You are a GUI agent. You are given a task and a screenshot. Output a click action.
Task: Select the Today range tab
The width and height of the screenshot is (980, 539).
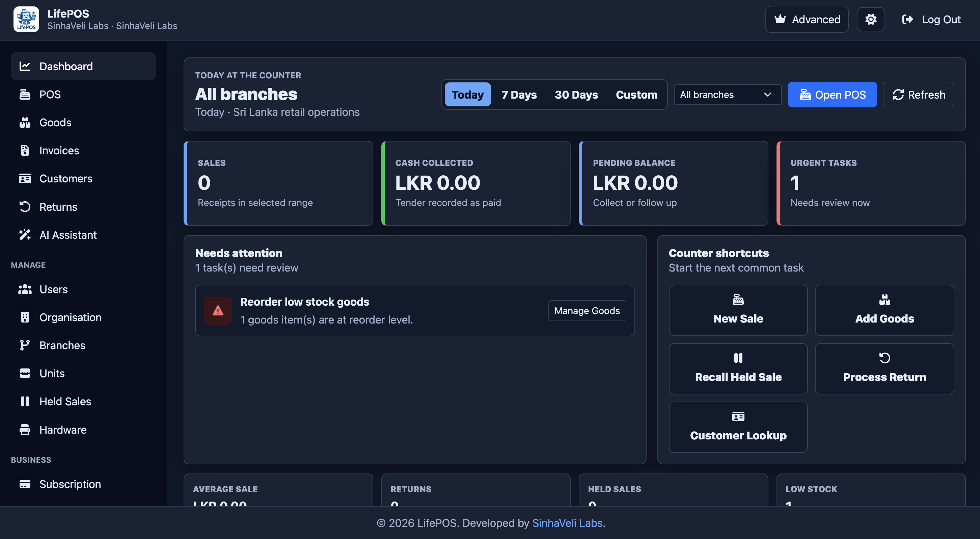[467, 95]
